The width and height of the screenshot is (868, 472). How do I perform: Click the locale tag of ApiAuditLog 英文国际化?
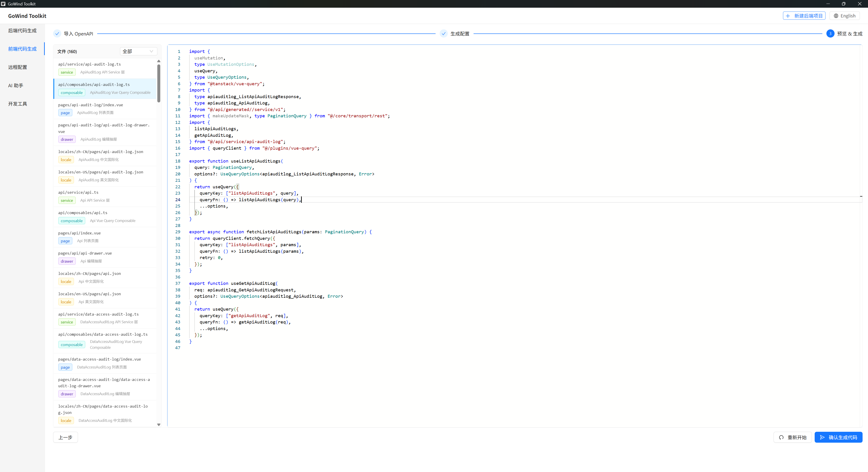coord(66,180)
